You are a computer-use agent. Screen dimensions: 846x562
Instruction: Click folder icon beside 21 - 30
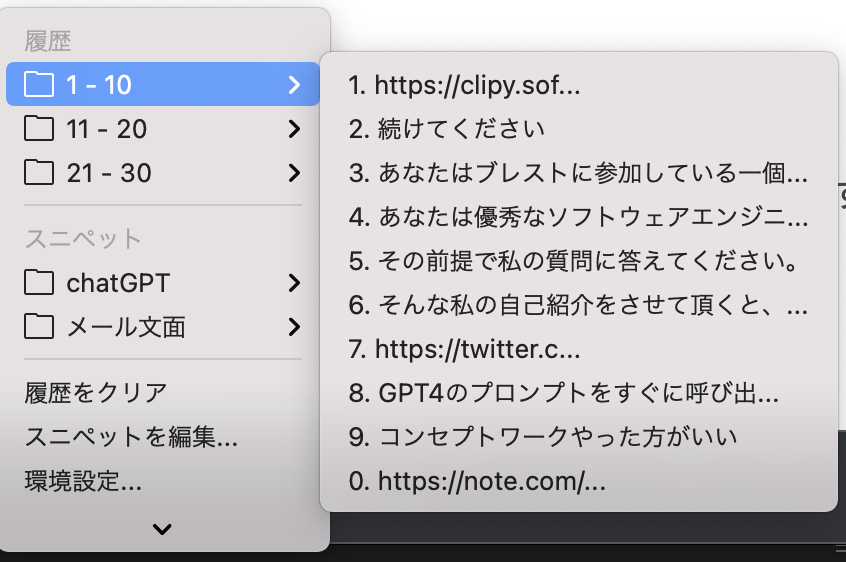click(x=39, y=173)
